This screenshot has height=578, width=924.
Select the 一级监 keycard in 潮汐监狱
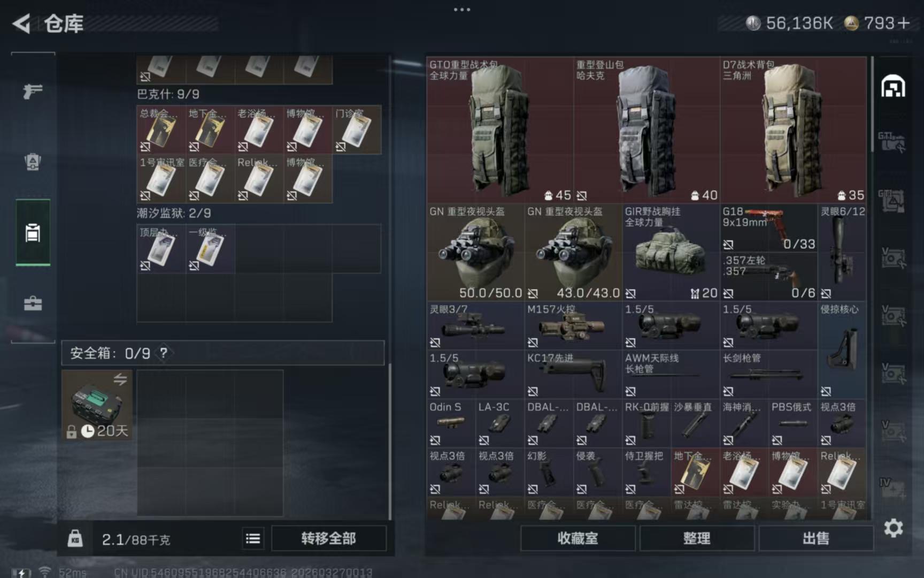(x=210, y=249)
